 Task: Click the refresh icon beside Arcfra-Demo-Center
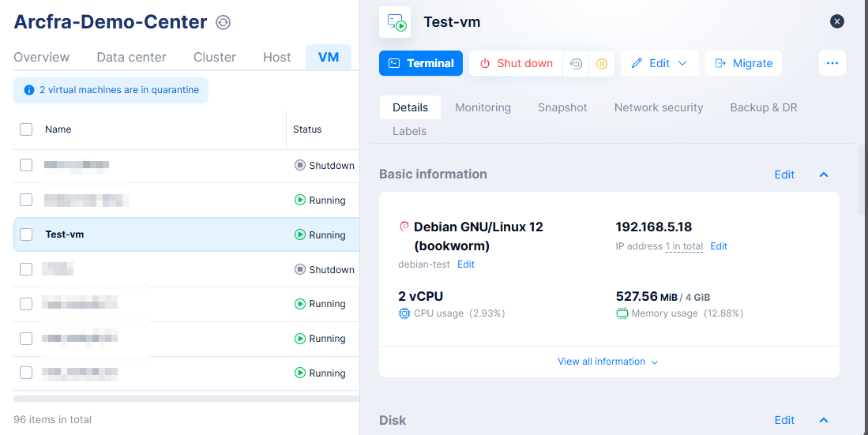pyautogui.click(x=224, y=23)
